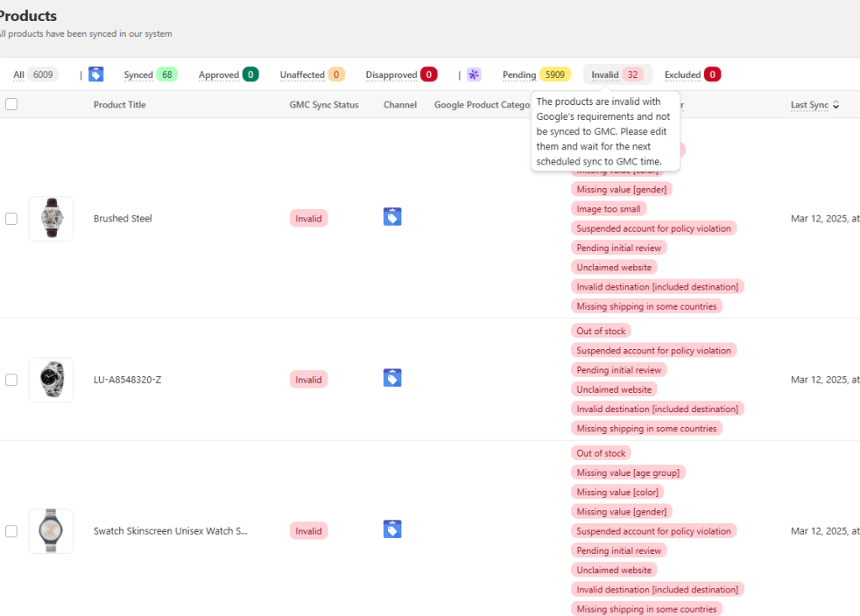Click Unclaimed website tag for LU-A8548320-Z
The width and height of the screenshot is (860, 616).
[x=614, y=389]
